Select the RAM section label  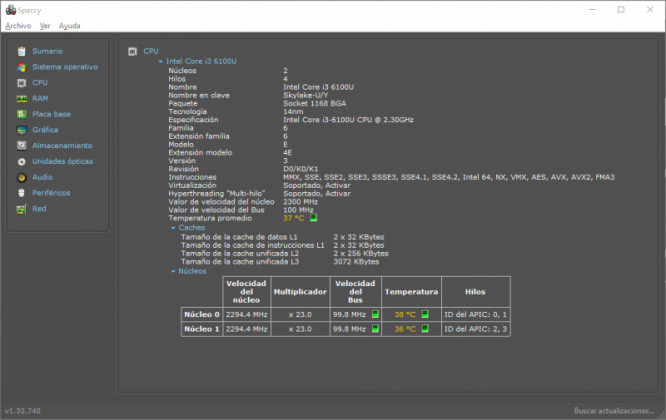pyautogui.click(x=40, y=99)
